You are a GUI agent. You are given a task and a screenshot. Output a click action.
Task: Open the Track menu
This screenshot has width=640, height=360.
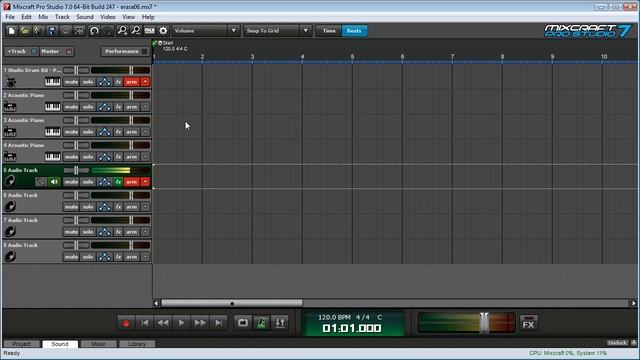pos(62,17)
